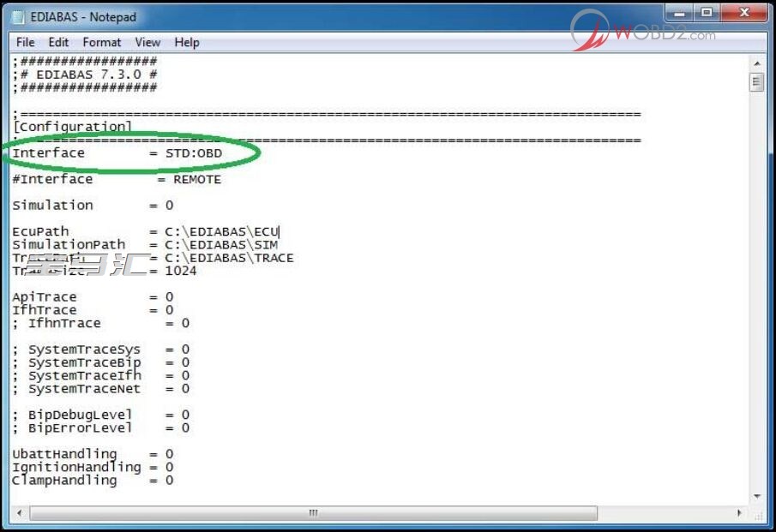Screen dimensions: 776x532
Task: Close the EDIABAS Notepad window
Action: (743, 13)
